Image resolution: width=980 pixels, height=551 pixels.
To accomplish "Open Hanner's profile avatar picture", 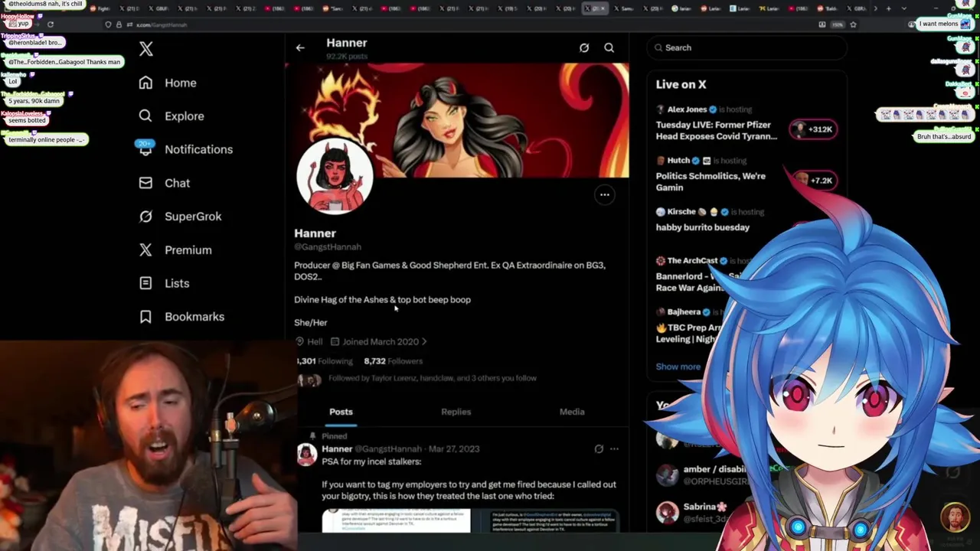I will pyautogui.click(x=335, y=175).
